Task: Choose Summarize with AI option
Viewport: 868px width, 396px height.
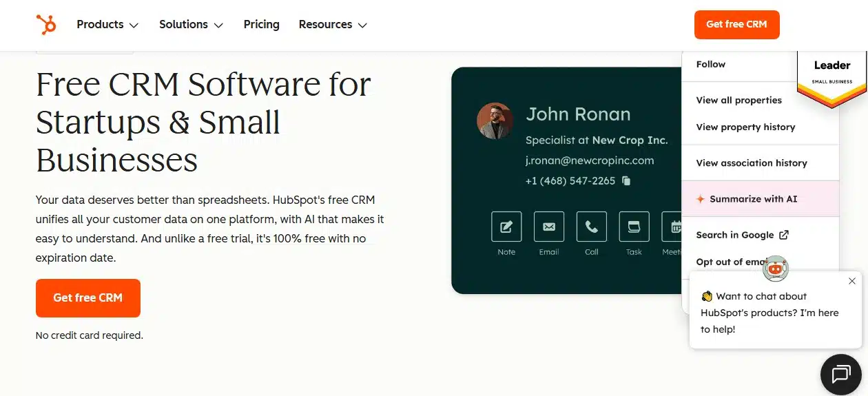Action: coord(760,199)
